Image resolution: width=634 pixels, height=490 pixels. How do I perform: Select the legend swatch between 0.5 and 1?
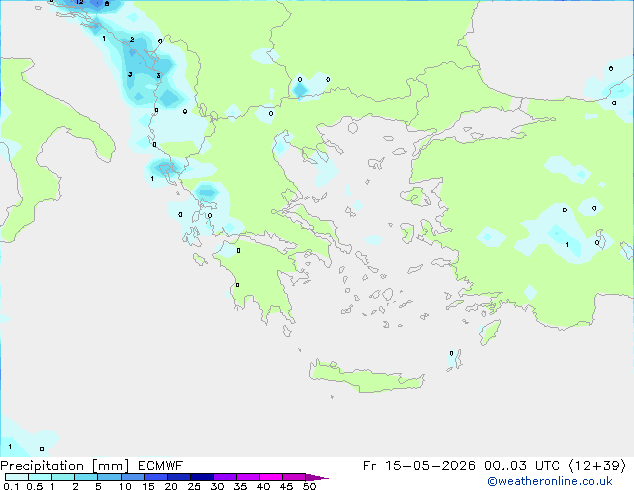point(40,477)
